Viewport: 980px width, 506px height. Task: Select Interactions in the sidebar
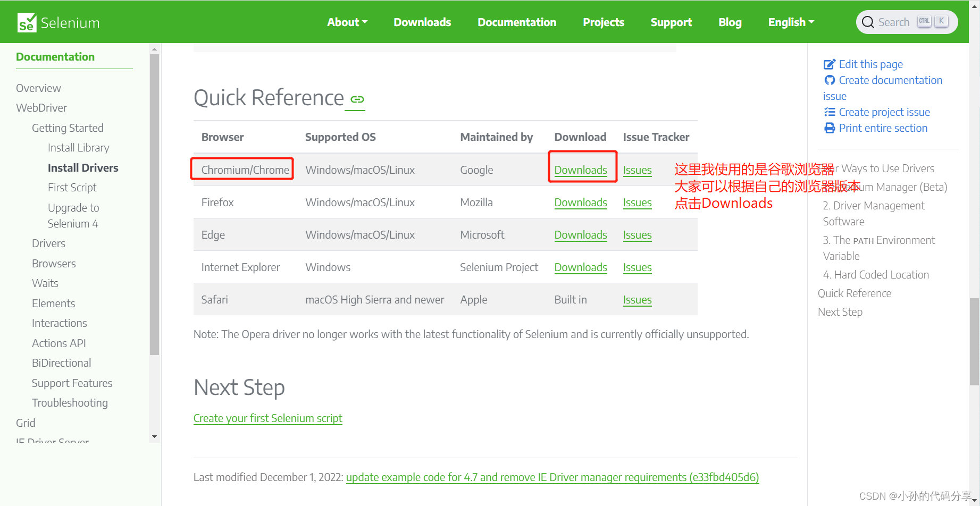point(59,323)
